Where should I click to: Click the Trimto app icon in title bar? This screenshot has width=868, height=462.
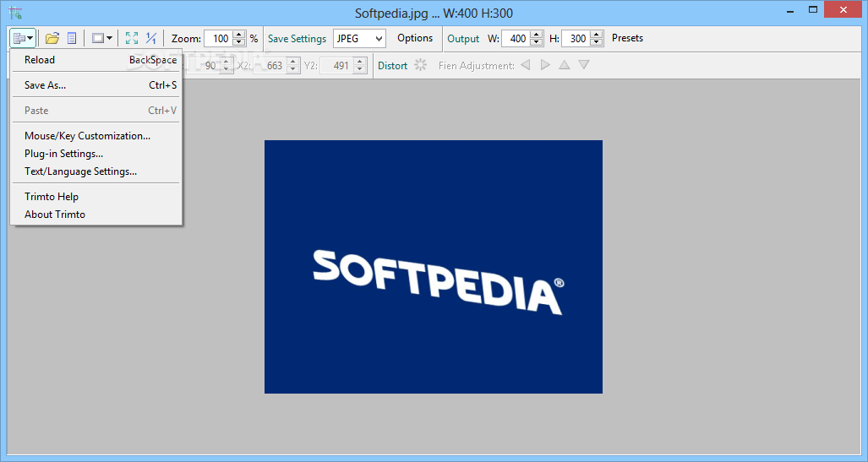click(16, 13)
